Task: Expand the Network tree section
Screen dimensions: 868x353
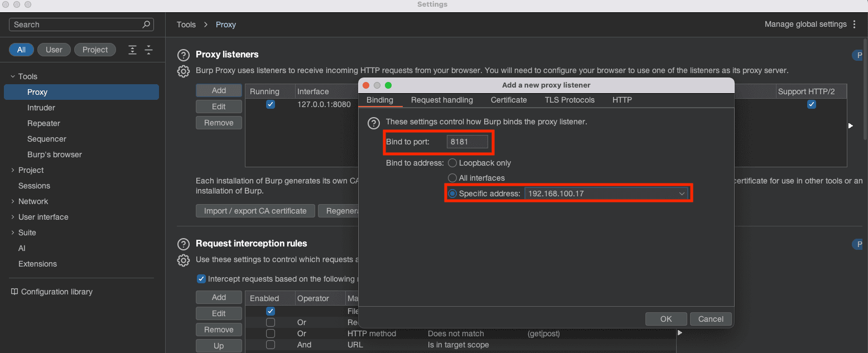Action: 13,201
